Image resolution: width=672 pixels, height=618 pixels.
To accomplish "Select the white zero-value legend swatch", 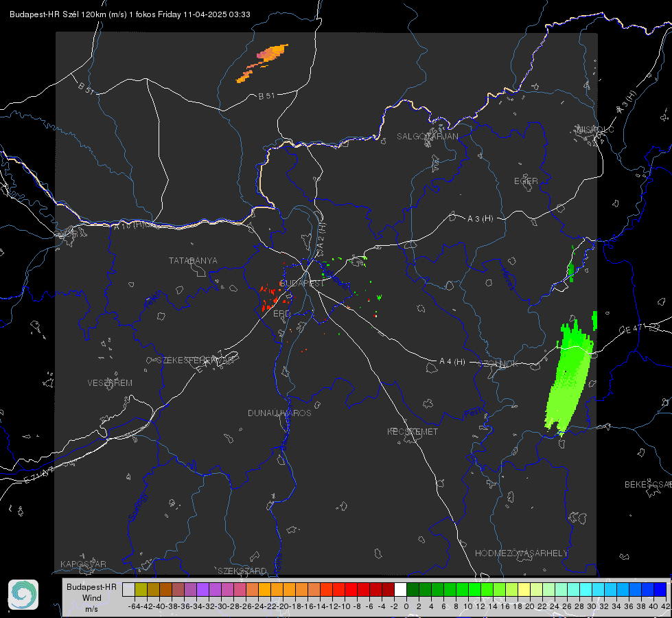I will (x=400, y=589).
